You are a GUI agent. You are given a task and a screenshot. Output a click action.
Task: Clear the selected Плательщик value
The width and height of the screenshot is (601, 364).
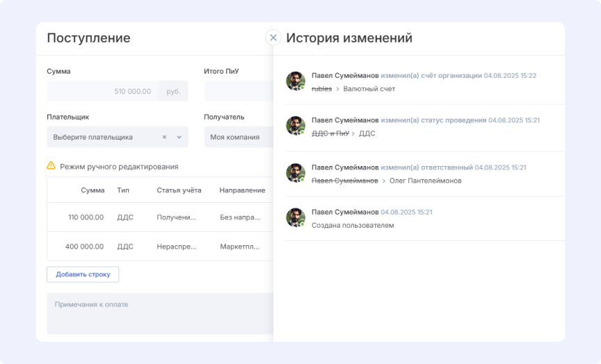tap(164, 137)
